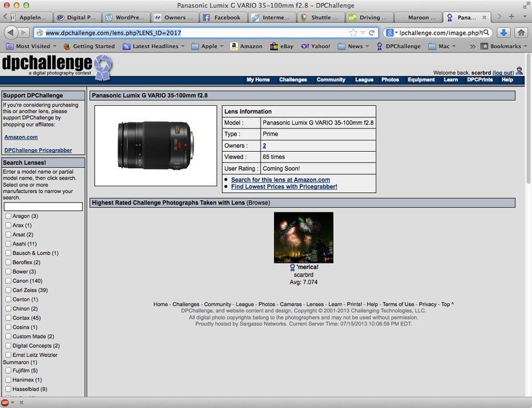Go to the browser home page icon

point(521,33)
